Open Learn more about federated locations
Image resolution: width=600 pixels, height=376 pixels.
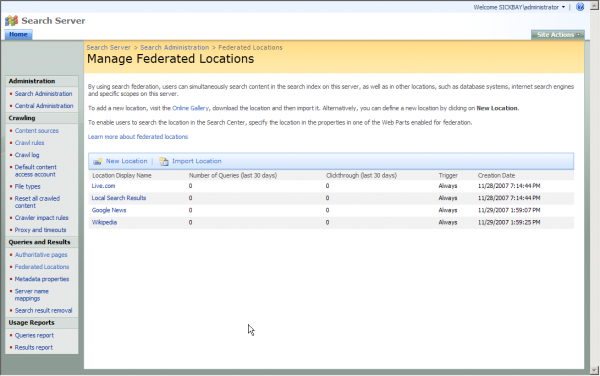138,137
